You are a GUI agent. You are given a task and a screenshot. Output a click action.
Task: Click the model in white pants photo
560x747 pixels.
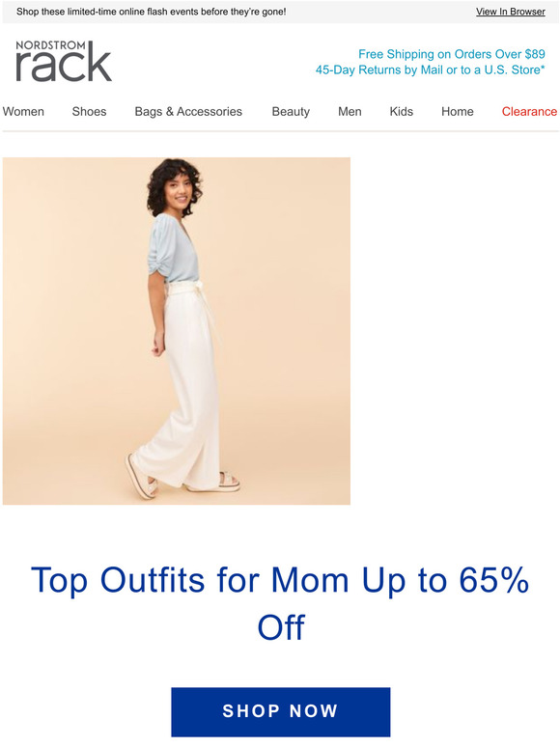[x=177, y=331]
